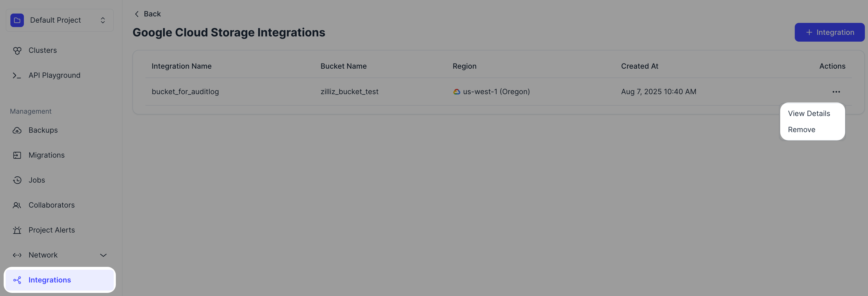Click the Network arrows icon
The width and height of the screenshot is (868, 296).
click(17, 255)
